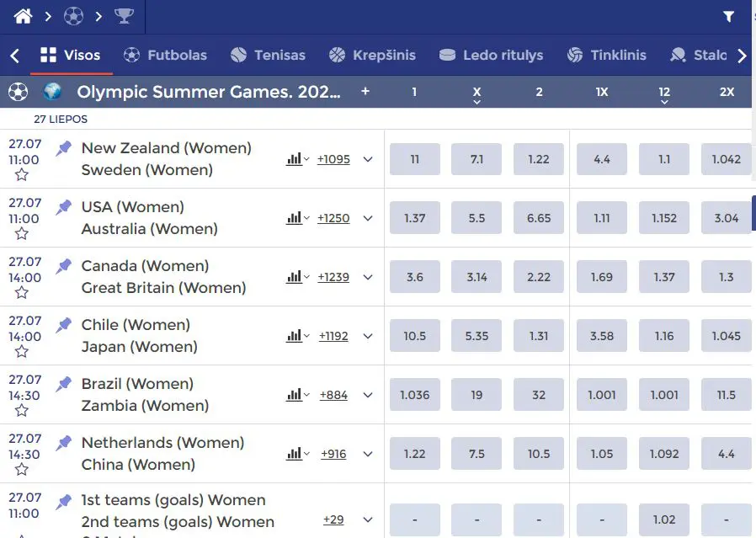The image size is (756, 538).
Task: Bet on USA win at 1.37
Action: pyautogui.click(x=415, y=218)
